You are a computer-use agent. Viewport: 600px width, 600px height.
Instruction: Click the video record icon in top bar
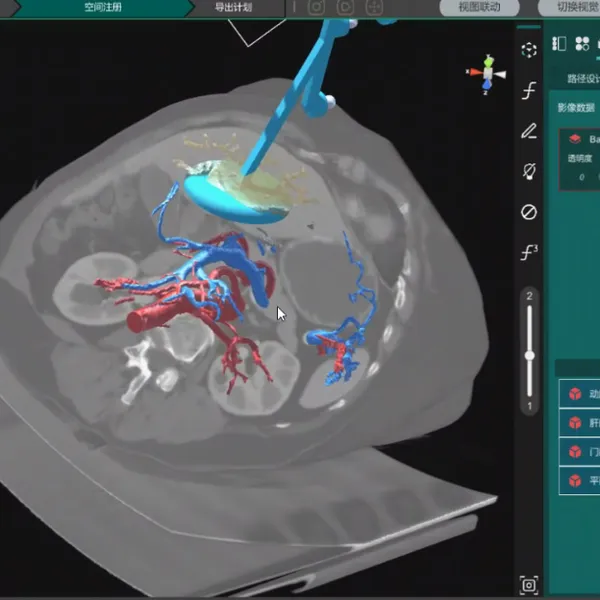click(x=345, y=7)
